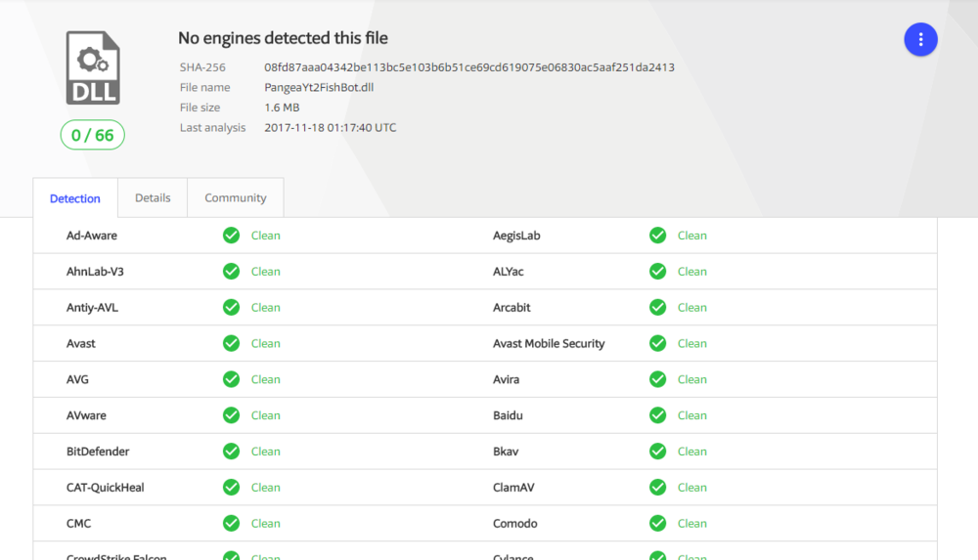Click the Baidu engine name

(508, 415)
